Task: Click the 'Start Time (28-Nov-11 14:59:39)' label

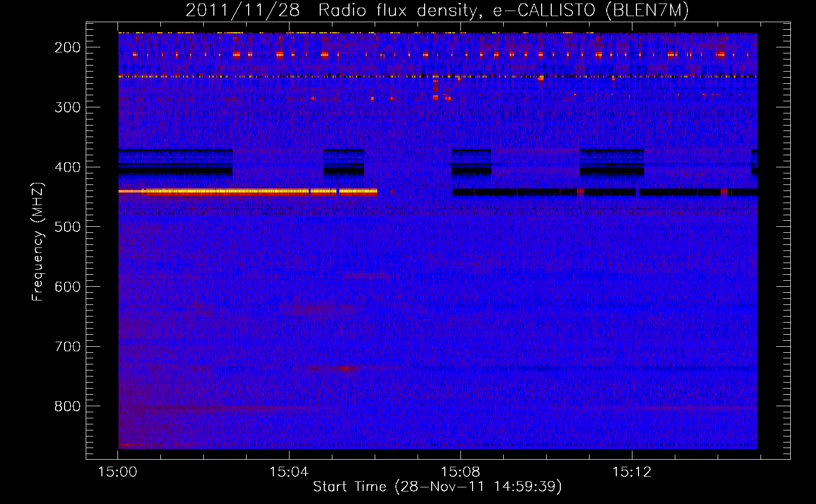Action: [437, 486]
